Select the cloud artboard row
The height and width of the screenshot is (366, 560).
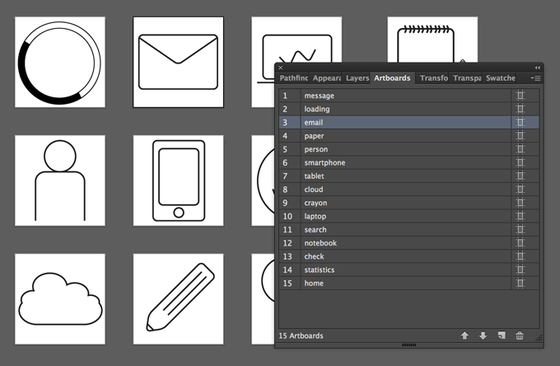(x=409, y=189)
